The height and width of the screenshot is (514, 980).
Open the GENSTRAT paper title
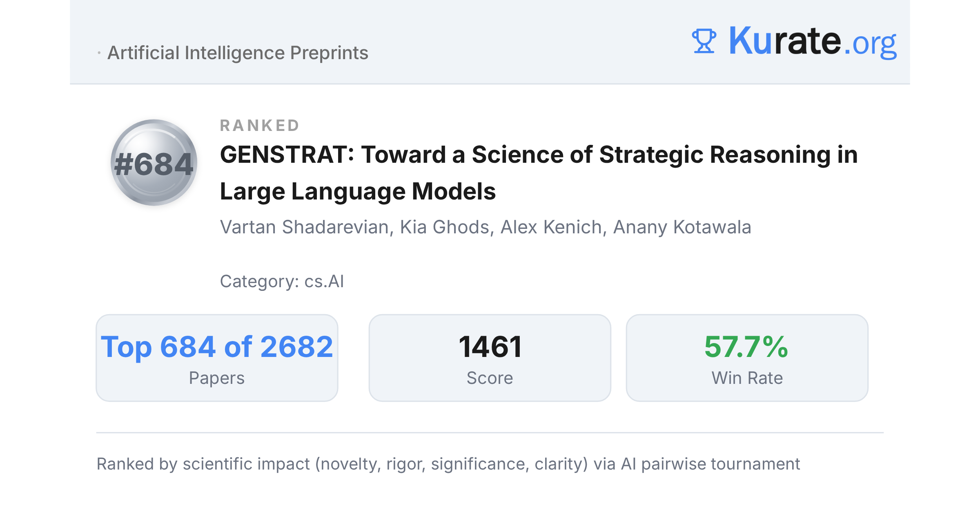point(539,173)
